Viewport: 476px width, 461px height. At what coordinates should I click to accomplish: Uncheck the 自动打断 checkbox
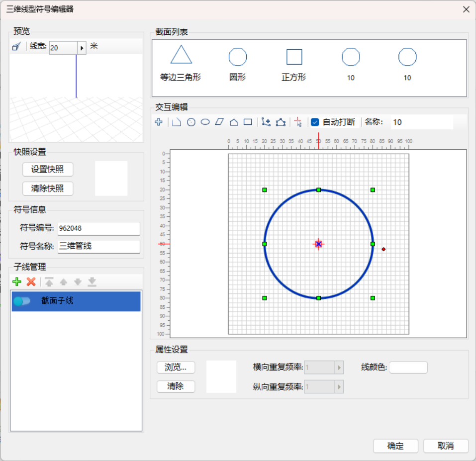tap(315, 122)
